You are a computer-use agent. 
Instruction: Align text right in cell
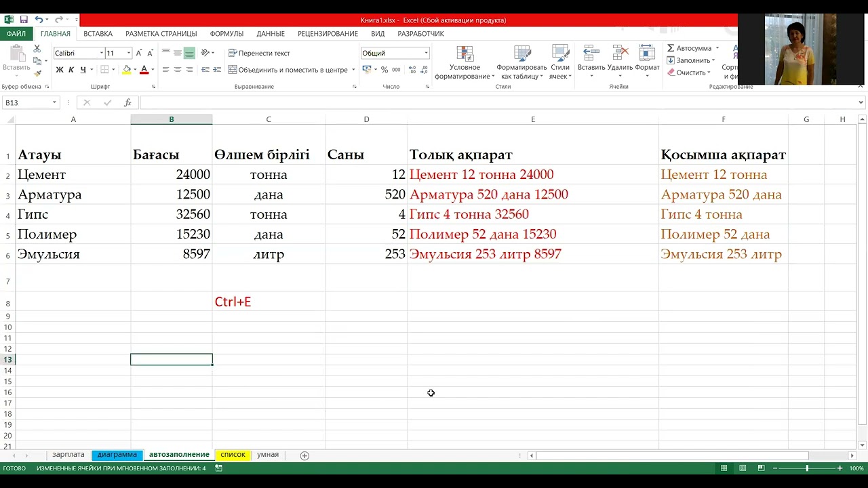189,70
